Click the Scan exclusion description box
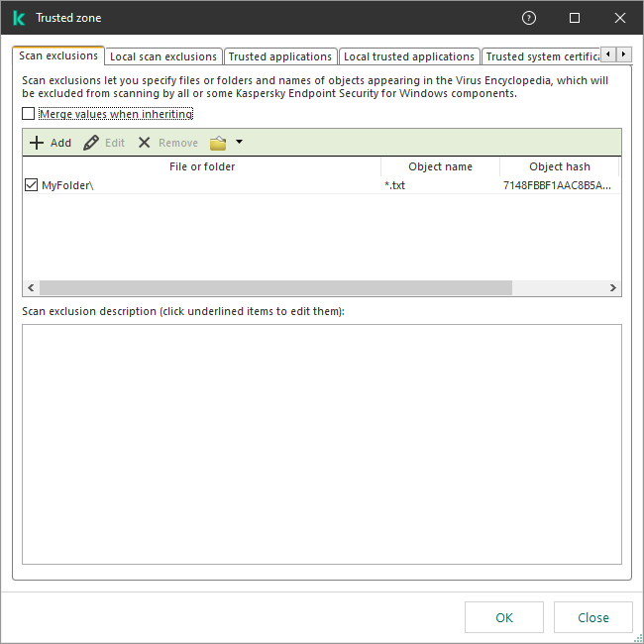This screenshot has height=644, width=644. pos(322,443)
